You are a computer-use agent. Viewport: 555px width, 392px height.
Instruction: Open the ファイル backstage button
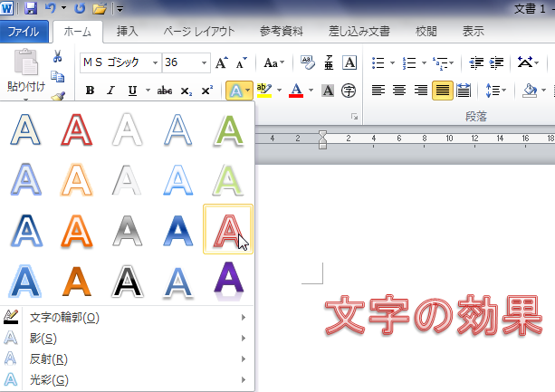[x=23, y=31]
